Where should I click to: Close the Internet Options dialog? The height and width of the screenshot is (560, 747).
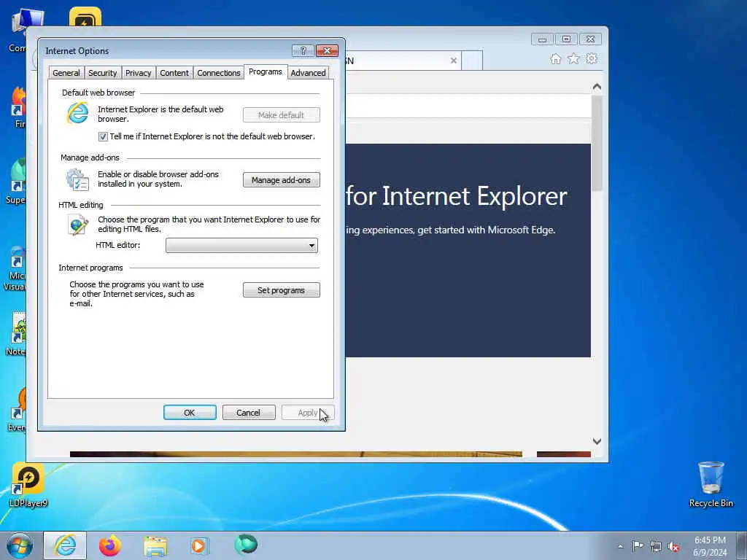(327, 50)
